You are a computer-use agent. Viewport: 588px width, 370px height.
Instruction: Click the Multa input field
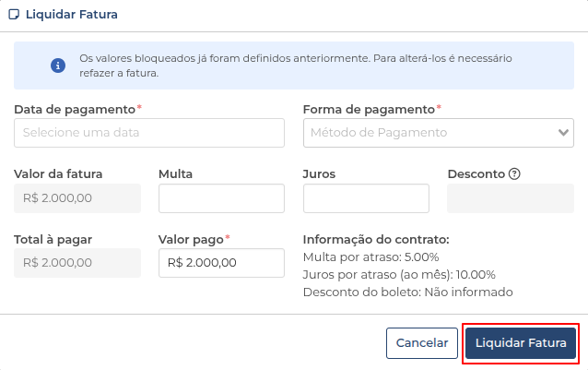point(221,198)
